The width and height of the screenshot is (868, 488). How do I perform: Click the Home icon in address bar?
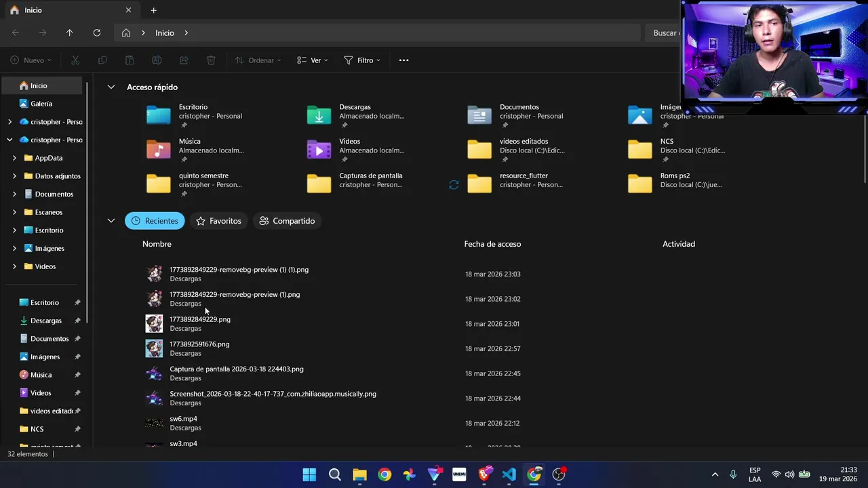coord(126,33)
